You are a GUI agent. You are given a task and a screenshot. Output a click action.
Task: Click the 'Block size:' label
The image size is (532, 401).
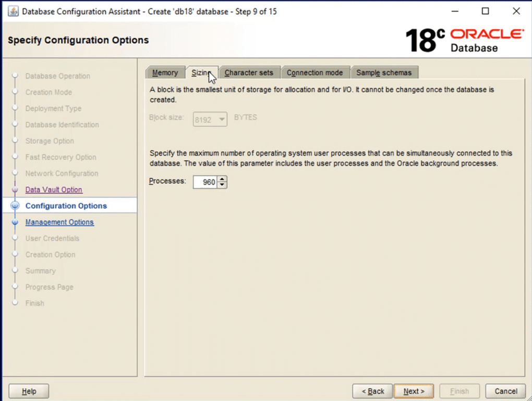click(x=166, y=117)
